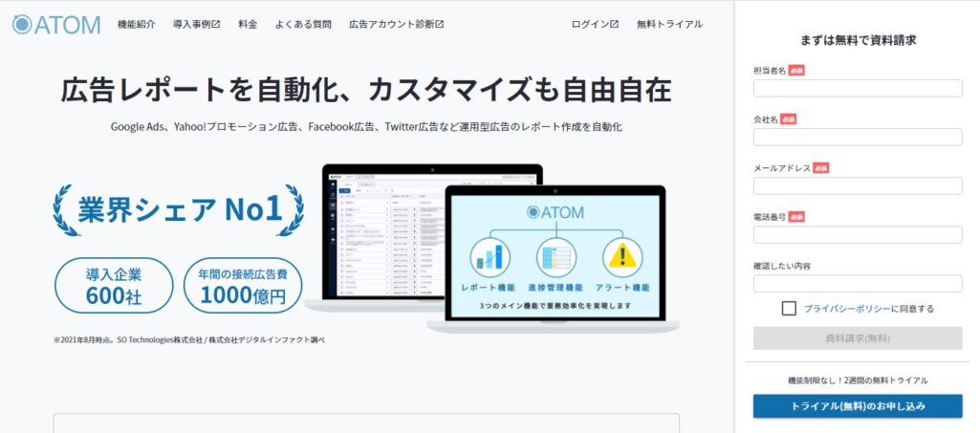Check the privacy policy agreement checkbox

(x=789, y=308)
